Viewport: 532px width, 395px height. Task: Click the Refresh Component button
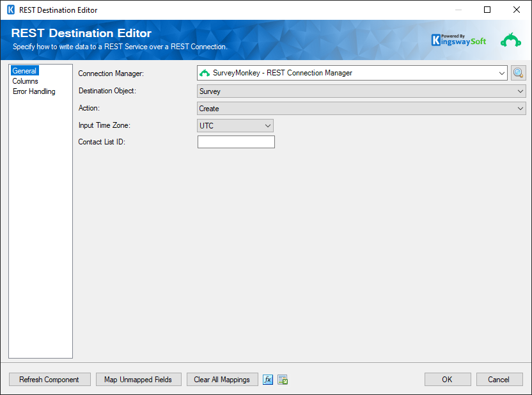[49, 380]
